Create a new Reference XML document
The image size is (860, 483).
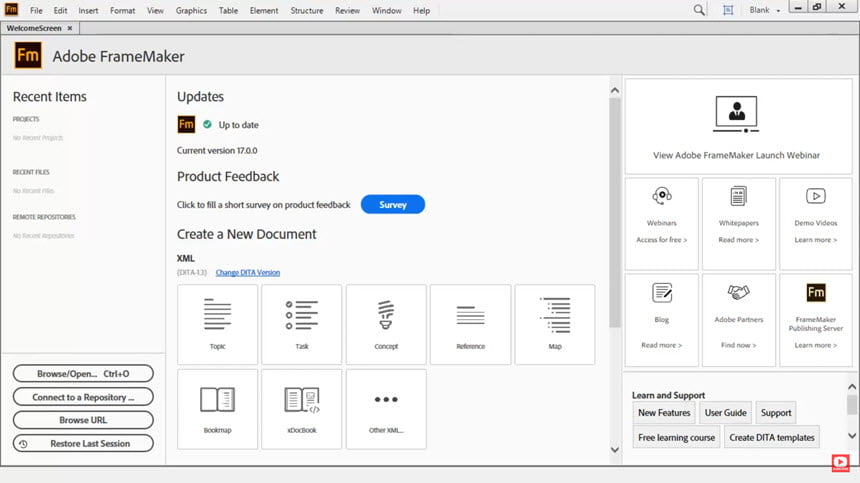(471, 325)
